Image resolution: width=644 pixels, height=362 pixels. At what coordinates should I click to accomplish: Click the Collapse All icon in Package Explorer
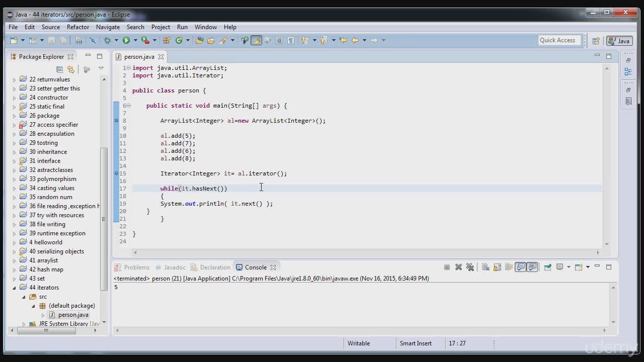coord(59,69)
